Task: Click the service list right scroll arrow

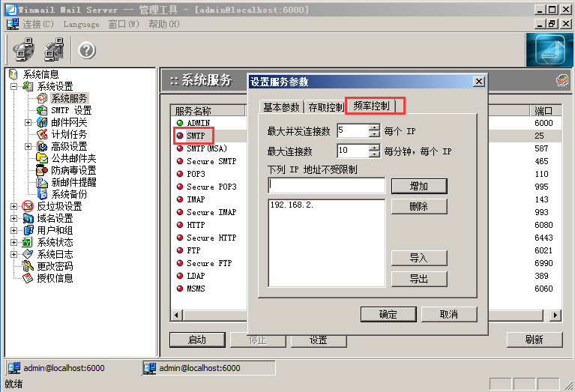Action: coord(556,315)
